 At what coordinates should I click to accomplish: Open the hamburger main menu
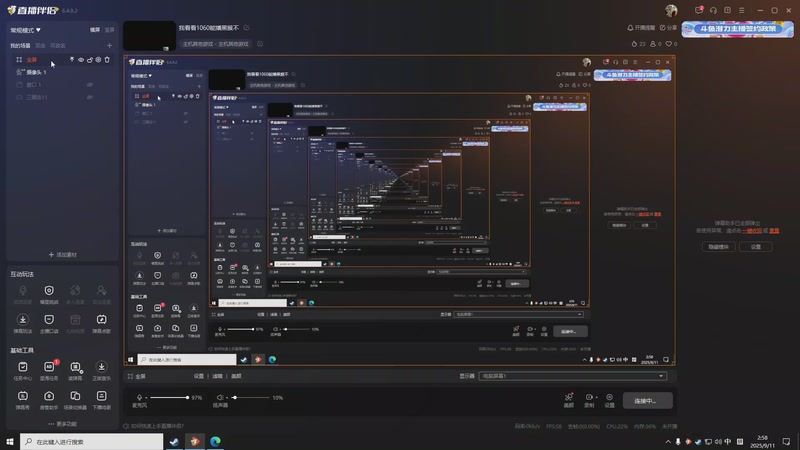point(741,10)
